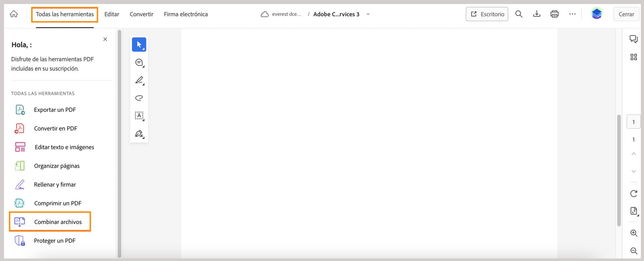Go to previous page up chevron

(x=634, y=154)
